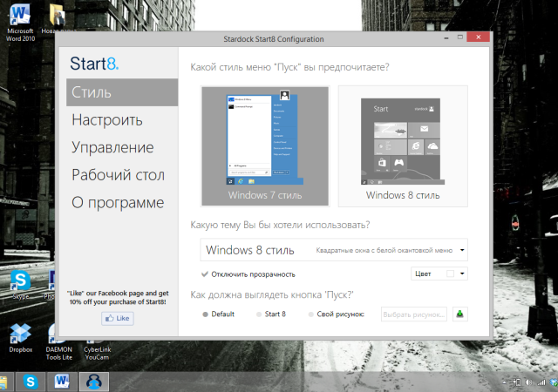Choose the Windows 7 стиль thumbnail

coord(265,146)
